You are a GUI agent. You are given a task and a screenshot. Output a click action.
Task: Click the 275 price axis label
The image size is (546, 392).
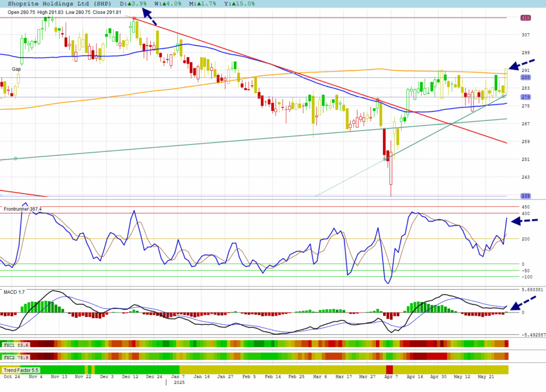525,106
